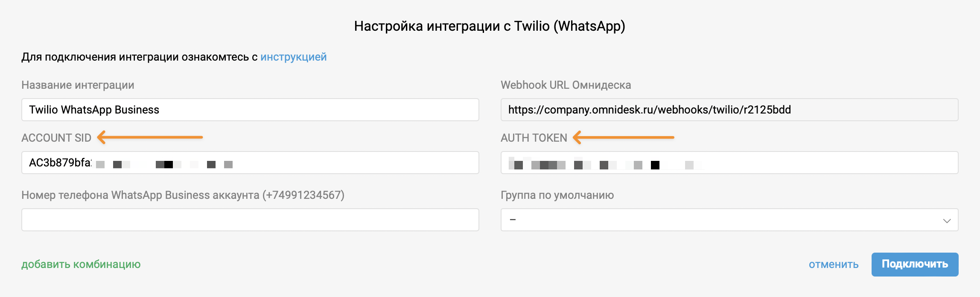Click the Группа по умолчанию label
Screen dimensions: 980x297
[557, 195]
